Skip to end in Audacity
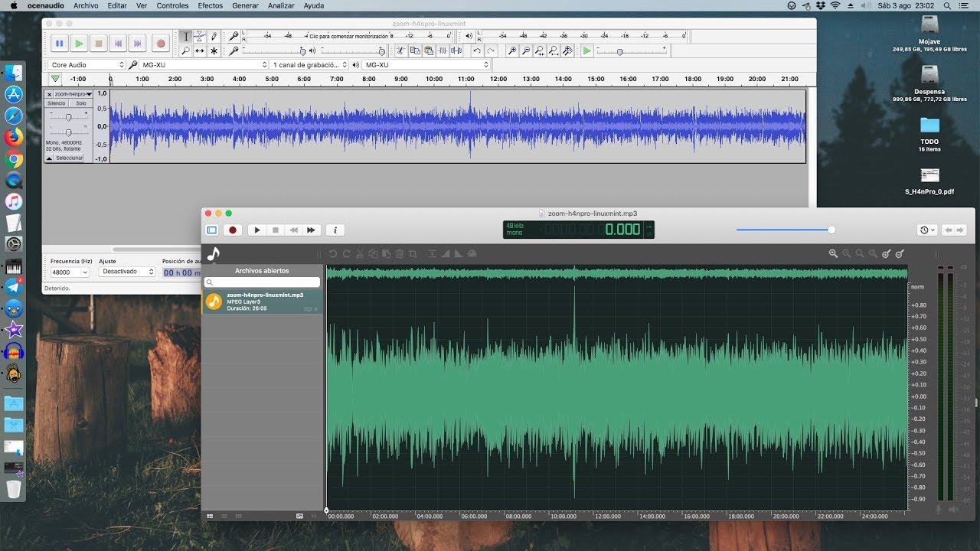980x551 pixels. point(137,44)
